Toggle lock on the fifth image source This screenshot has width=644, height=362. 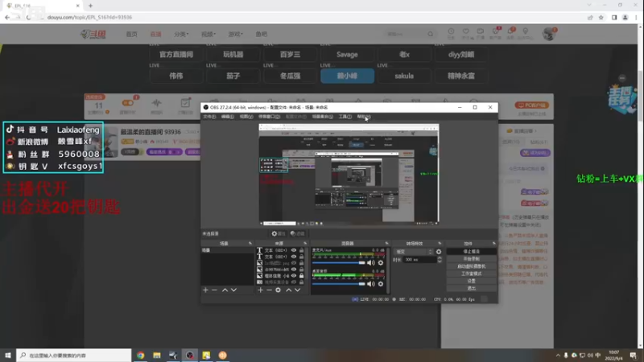[x=301, y=276]
